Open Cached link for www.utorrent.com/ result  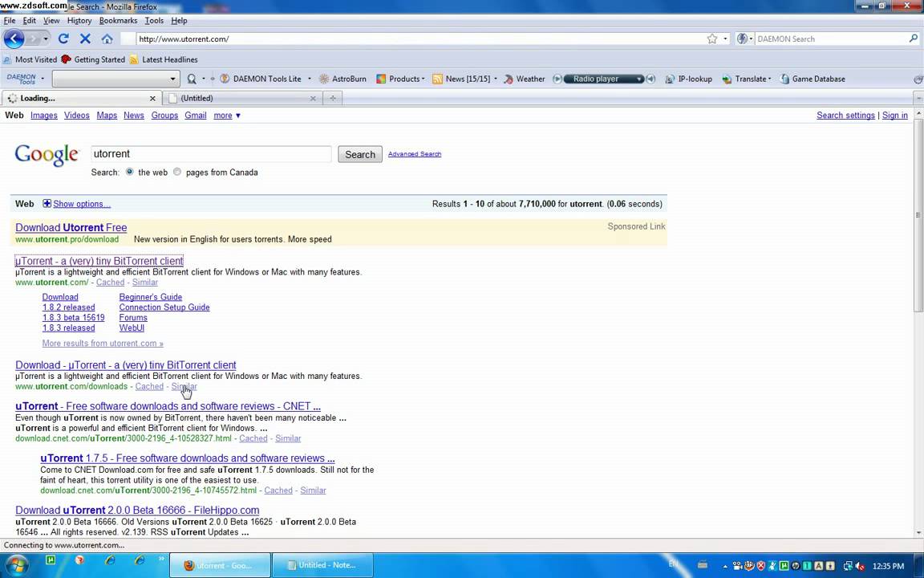(x=110, y=283)
